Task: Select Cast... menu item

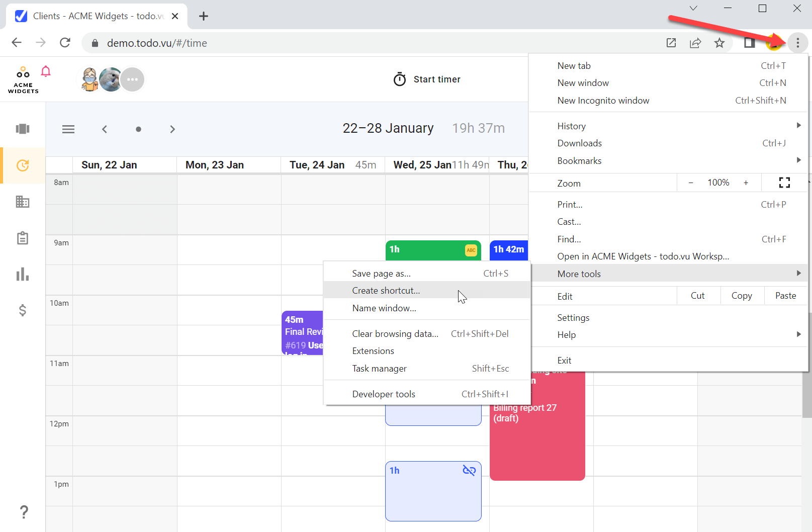Action: click(668, 221)
